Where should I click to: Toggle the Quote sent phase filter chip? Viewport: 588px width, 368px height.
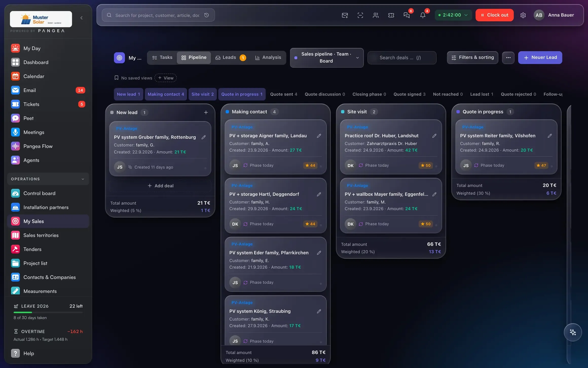[x=284, y=94]
